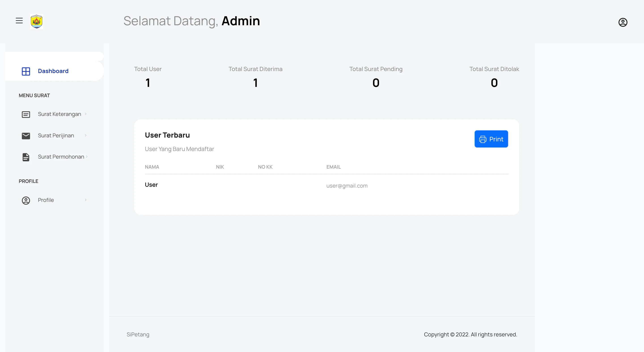
Task: Open the Surat Perijinan menu item
Action: coord(56,136)
